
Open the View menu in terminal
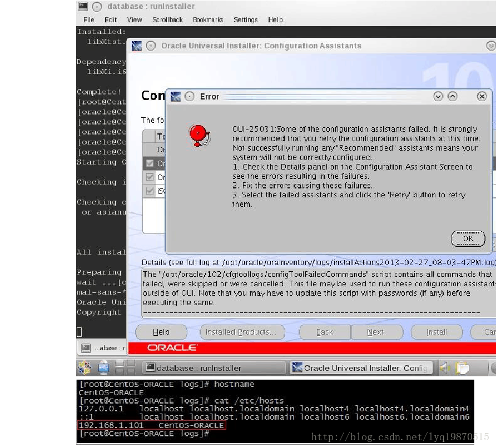click(x=135, y=20)
